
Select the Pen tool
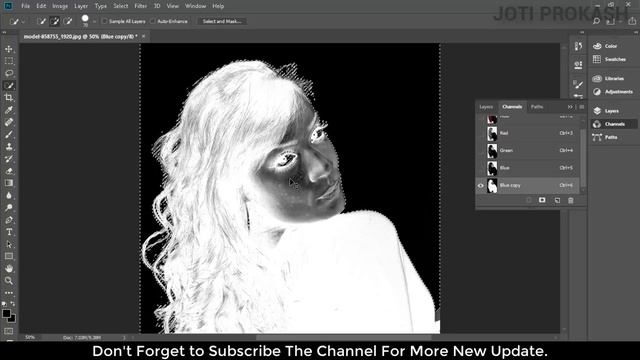(9, 220)
